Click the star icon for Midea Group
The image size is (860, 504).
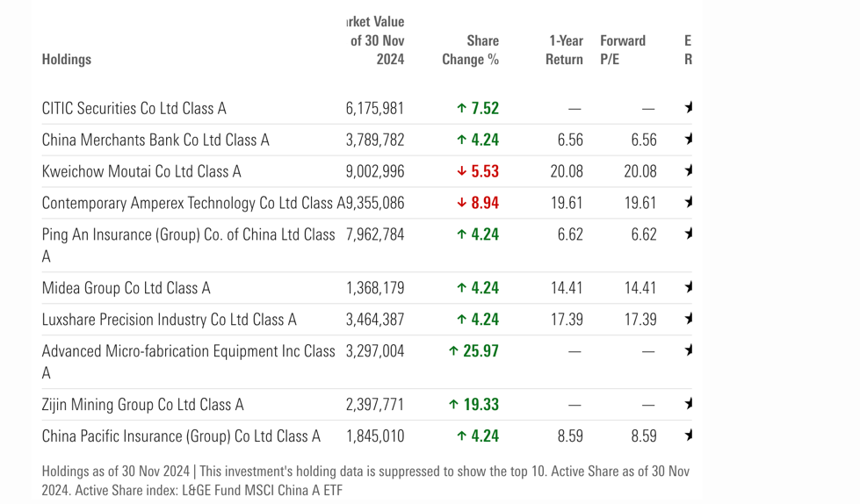point(689,287)
